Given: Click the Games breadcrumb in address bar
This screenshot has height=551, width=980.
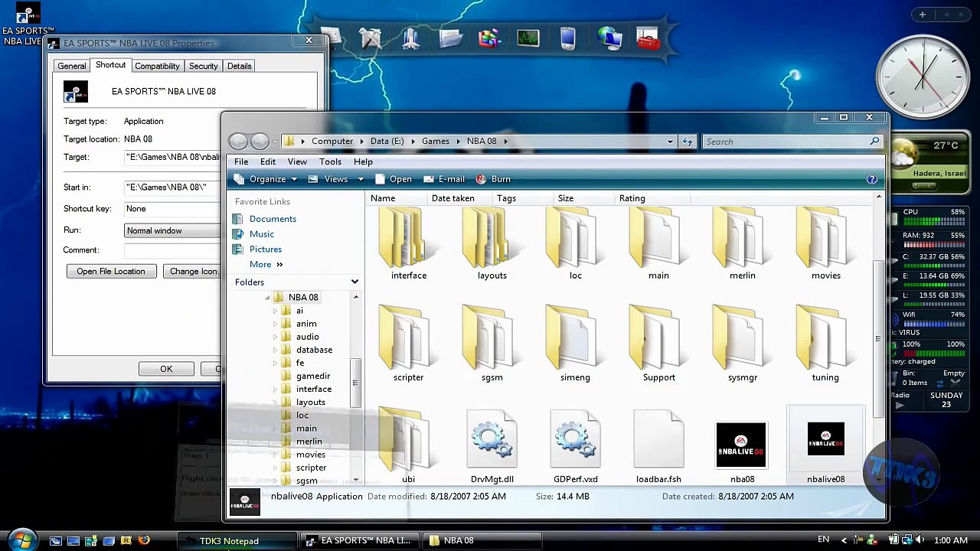Looking at the screenshot, I should tap(435, 141).
